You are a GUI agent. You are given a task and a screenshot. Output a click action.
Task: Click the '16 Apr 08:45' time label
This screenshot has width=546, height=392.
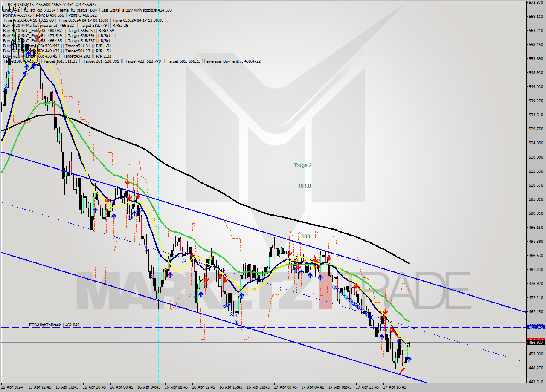(177, 387)
